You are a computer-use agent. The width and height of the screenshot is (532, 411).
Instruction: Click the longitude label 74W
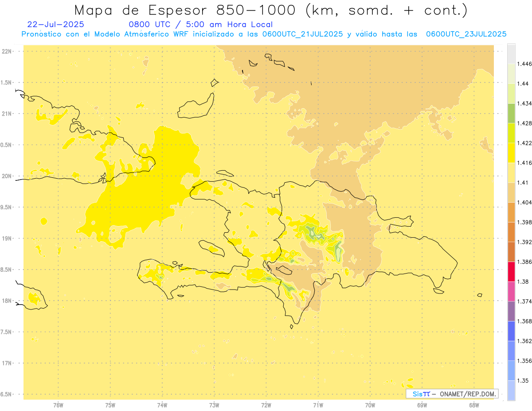point(162,405)
